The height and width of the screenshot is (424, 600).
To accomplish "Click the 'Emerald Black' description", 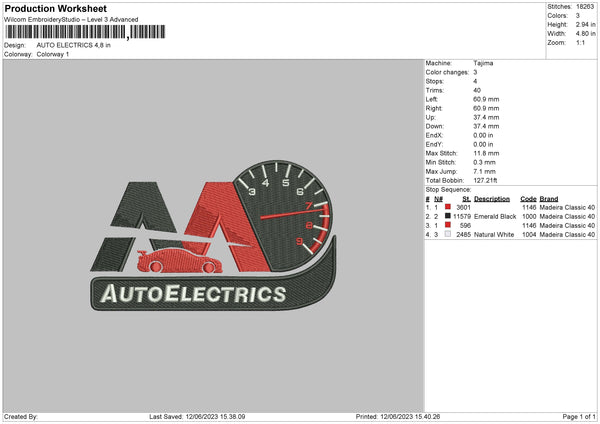I will (x=495, y=217).
